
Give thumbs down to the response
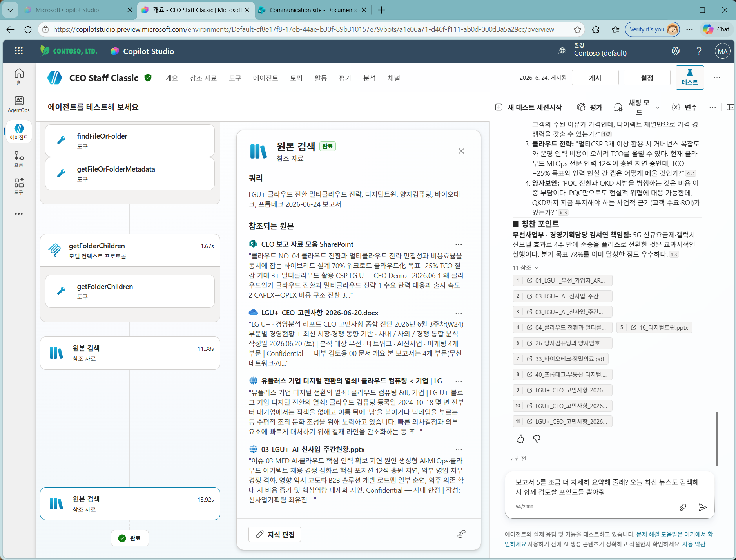click(537, 439)
